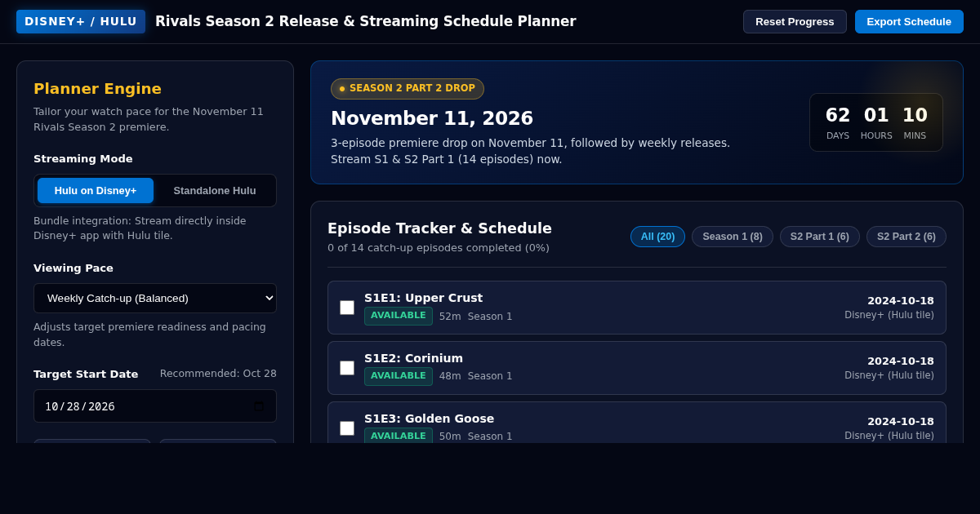Click the November 11, 2026 heading
Screen dimensions: 980x514
click(x=432, y=118)
